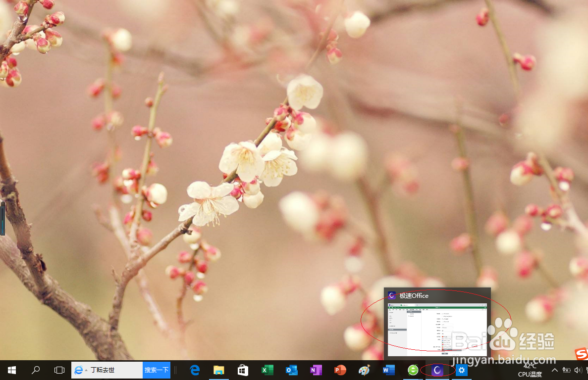Toggle Task View on the taskbar
This screenshot has width=588, height=380.
(x=59, y=370)
